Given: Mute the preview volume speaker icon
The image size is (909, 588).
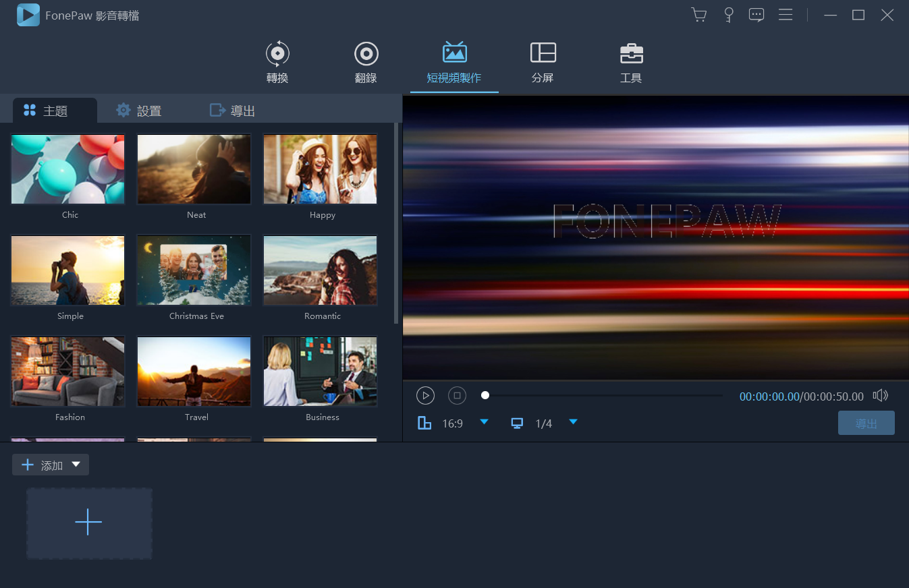Looking at the screenshot, I should (x=881, y=396).
